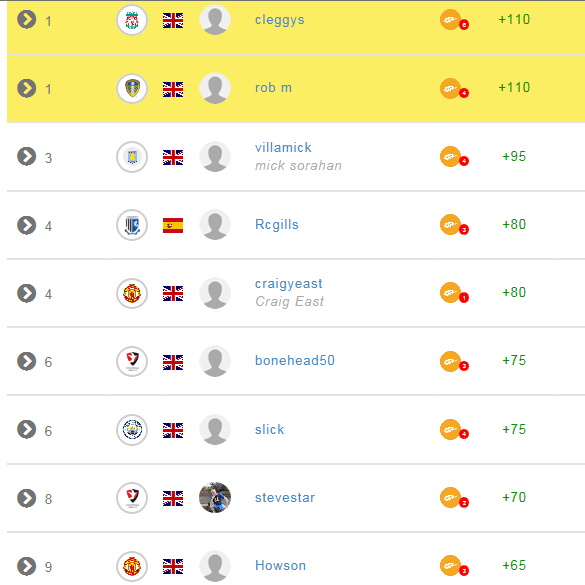Screen dimensions: 585x585
Task: Click Liverpool club badge beside cleggys
Action: tap(132, 20)
